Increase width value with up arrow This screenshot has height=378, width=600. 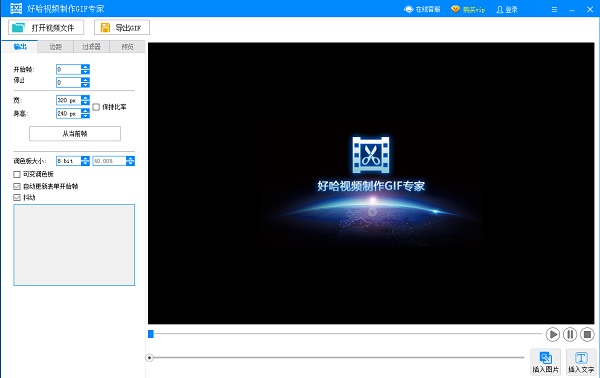pos(85,98)
